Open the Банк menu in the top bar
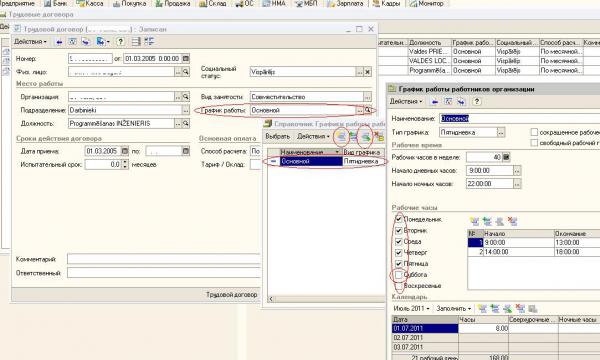Viewport: 600px width, 360px height. point(56,3)
